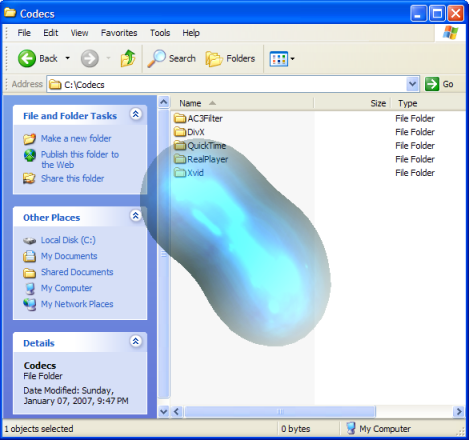Click Make a new folder link
This screenshot has height=440, width=469.
point(76,138)
